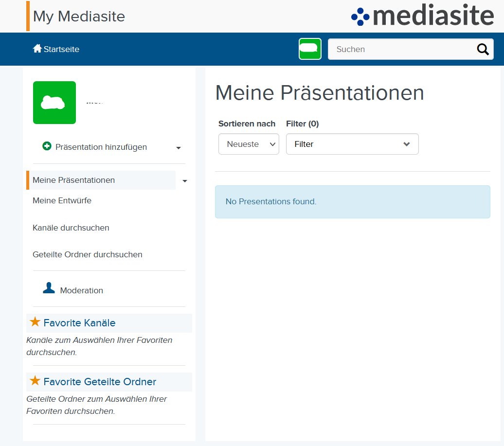504x446 pixels.
Task: Select Meine Präsentationen in the sidebar
Action: (x=74, y=180)
